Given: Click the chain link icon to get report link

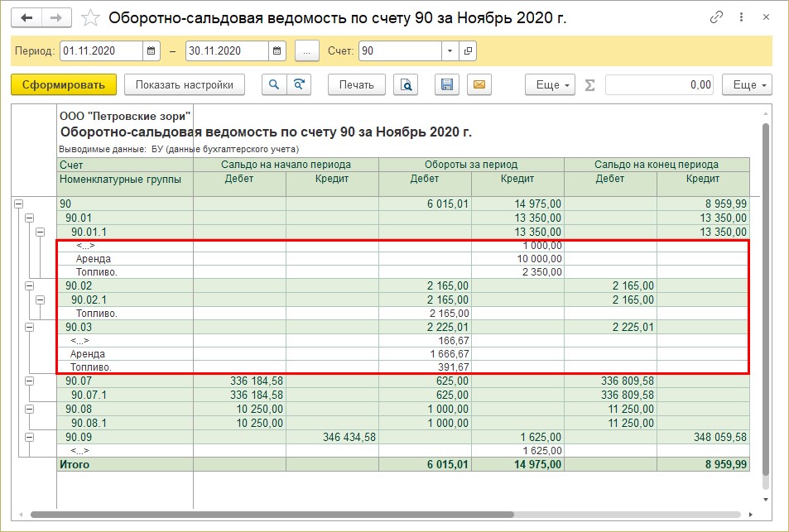Looking at the screenshot, I should [716, 16].
